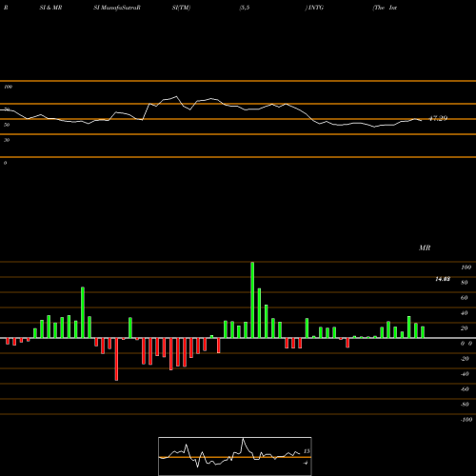Click the tallest green MR bar
The image size is (476, 476).
tap(252, 300)
